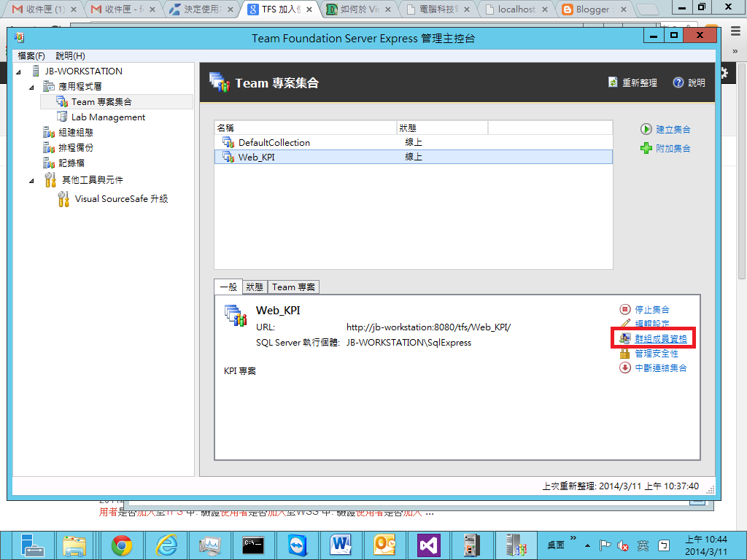Click the red 停止集合 stop icon
The image size is (747, 560).
point(625,309)
